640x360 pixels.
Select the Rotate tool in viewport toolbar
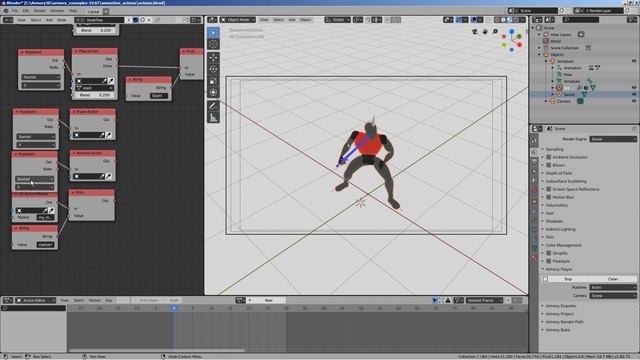[x=213, y=69]
